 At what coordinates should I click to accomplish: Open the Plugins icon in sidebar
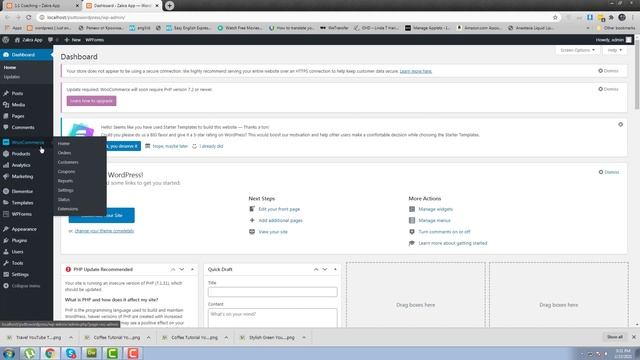coord(6,241)
